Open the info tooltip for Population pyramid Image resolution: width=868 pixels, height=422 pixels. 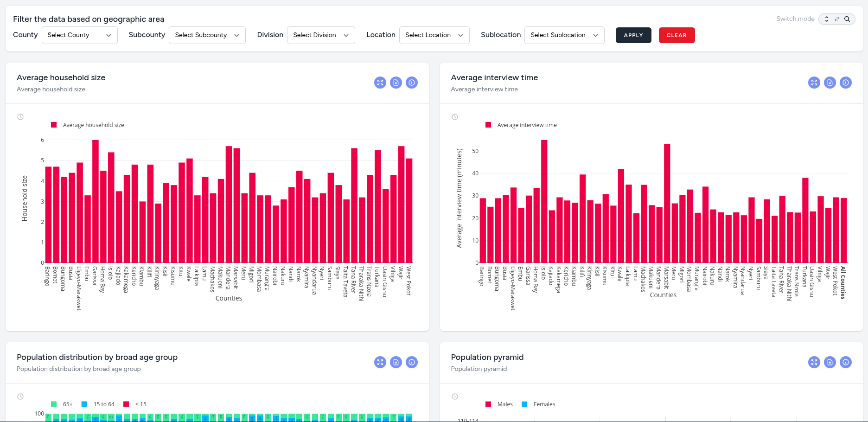coord(846,362)
